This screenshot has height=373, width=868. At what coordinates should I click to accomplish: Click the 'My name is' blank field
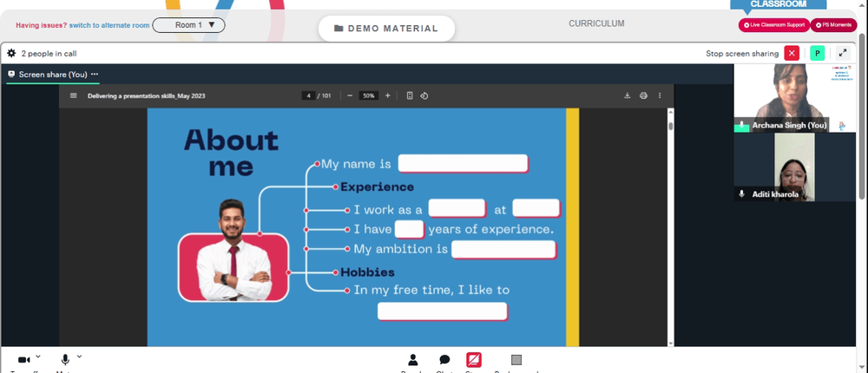[463, 164]
